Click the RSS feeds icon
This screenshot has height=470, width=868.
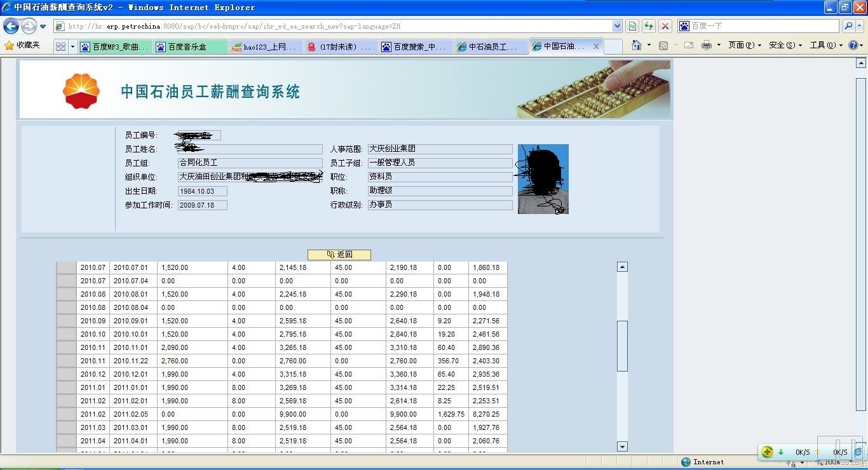point(663,45)
